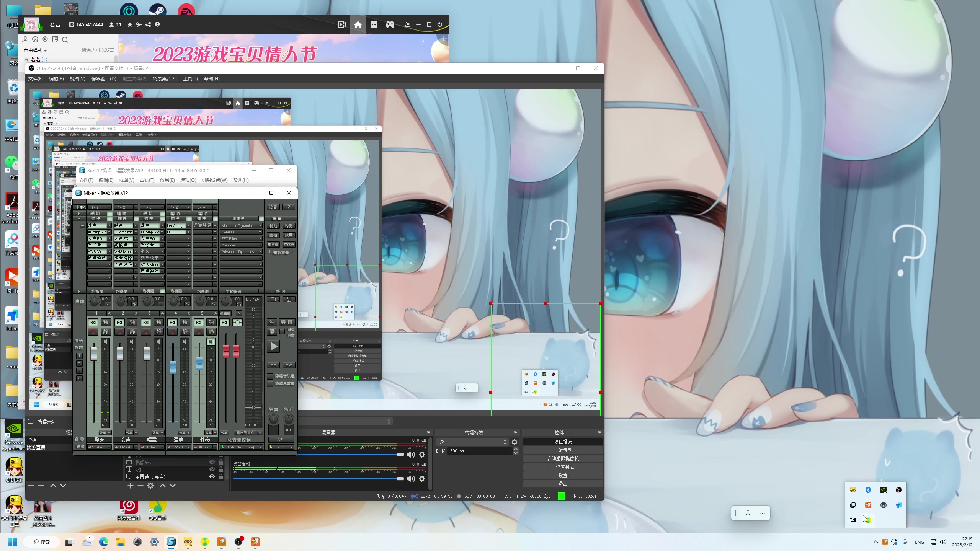Expand the 辅助 section triangle in Mixer
Image resolution: width=980 pixels, height=551 pixels.
79,214
